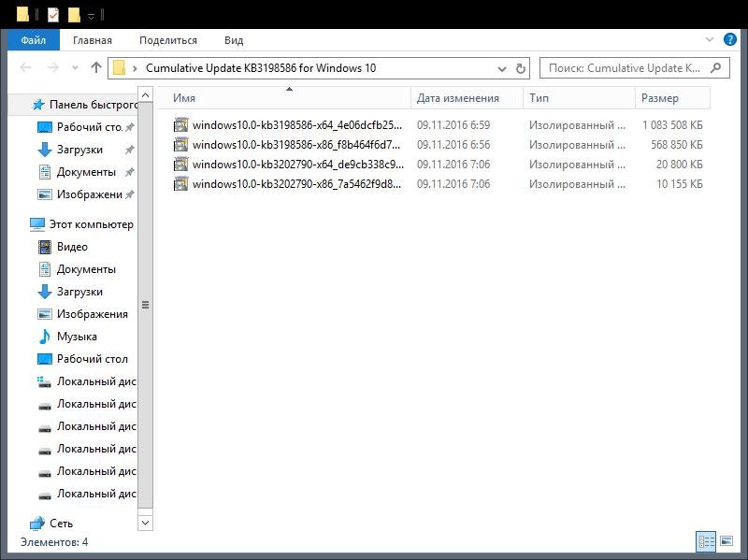Sort files by the Размер column header
Screen dimensions: 748x560
(x=672, y=98)
